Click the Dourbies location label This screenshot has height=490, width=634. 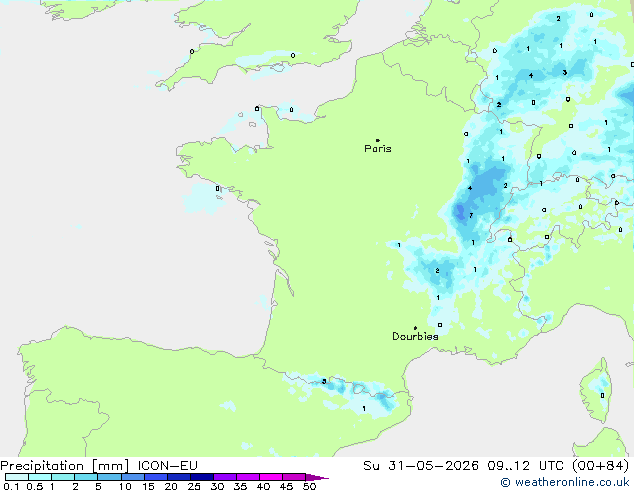pos(415,336)
